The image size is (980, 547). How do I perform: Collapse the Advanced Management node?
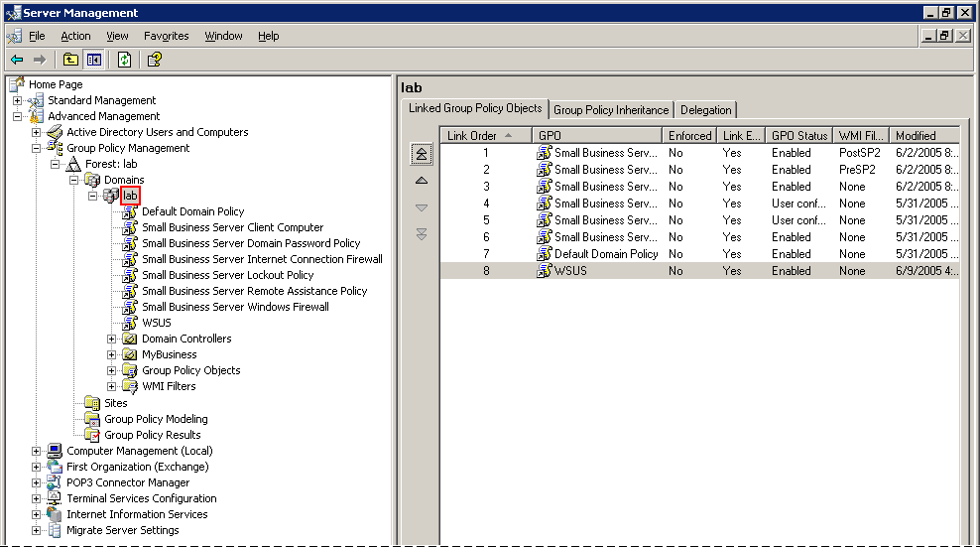(x=18, y=116)
